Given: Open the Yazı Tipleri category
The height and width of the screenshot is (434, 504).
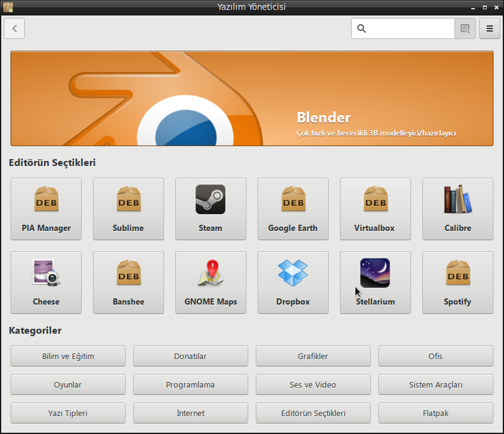Looking at the screenshot, I should [68, 413].
